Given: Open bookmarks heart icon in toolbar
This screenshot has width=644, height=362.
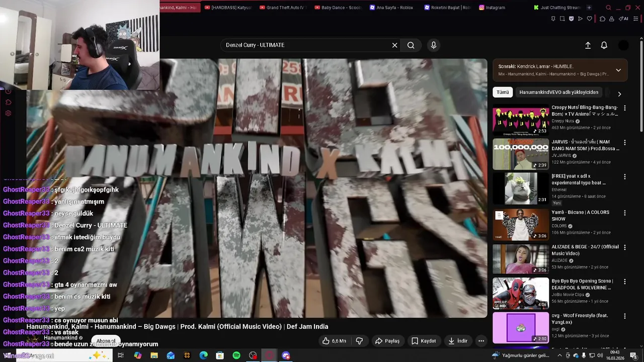Looking at the screenshot, I should point(590,19).
